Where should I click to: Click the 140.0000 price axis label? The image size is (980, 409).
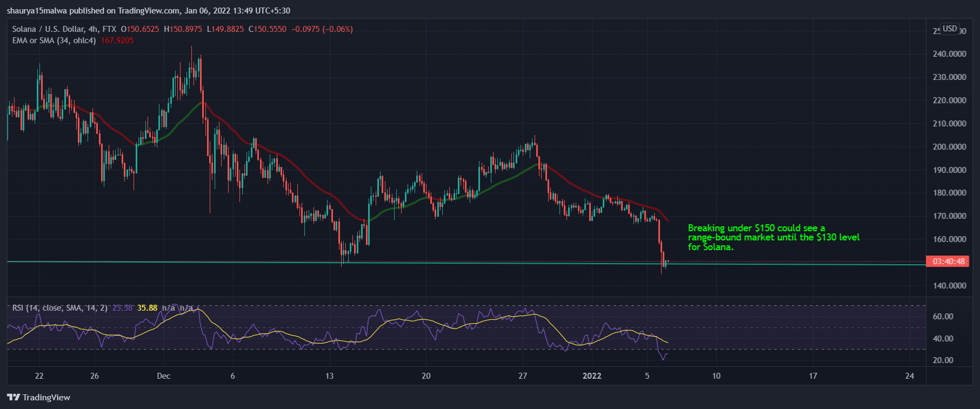coord(949,286)
